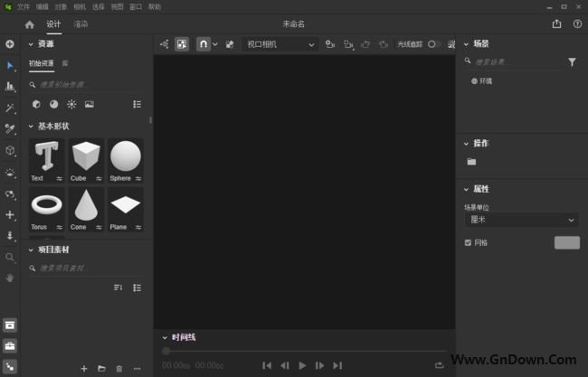Collapse the 资源 panel
The height and width of the screenshot is (377, 588).
tap(31, 44)
